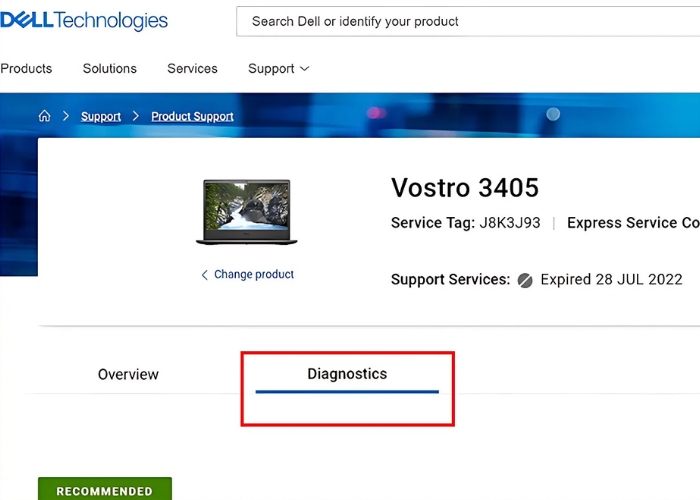Switch to the Overview tab
This screenshot has width=700, height=500.
(128, 374)
